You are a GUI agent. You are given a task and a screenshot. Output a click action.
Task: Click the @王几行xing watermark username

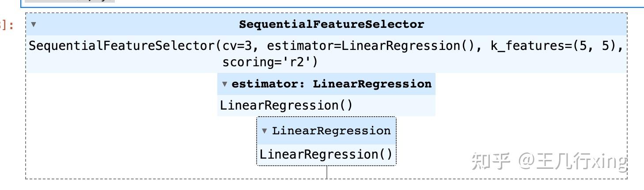pyautogui.click(x=572, y=161)
